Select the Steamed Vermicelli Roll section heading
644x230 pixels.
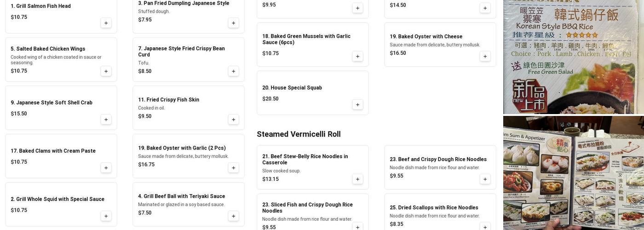tap(299, 134)
